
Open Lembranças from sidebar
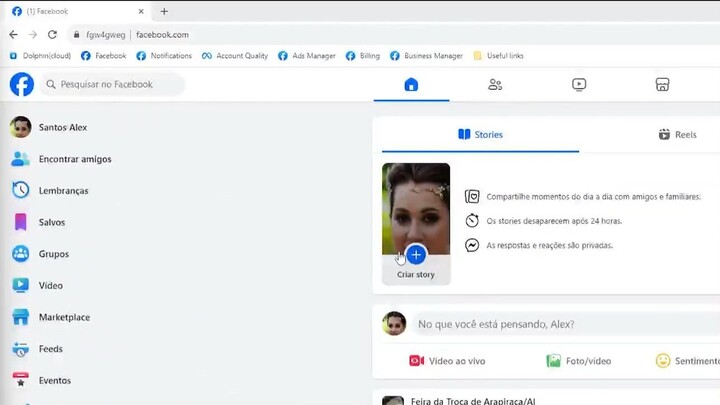[63, 191]
